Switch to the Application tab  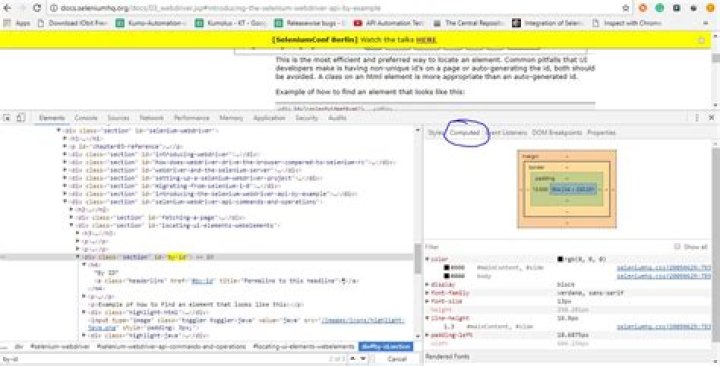point(269,118)
